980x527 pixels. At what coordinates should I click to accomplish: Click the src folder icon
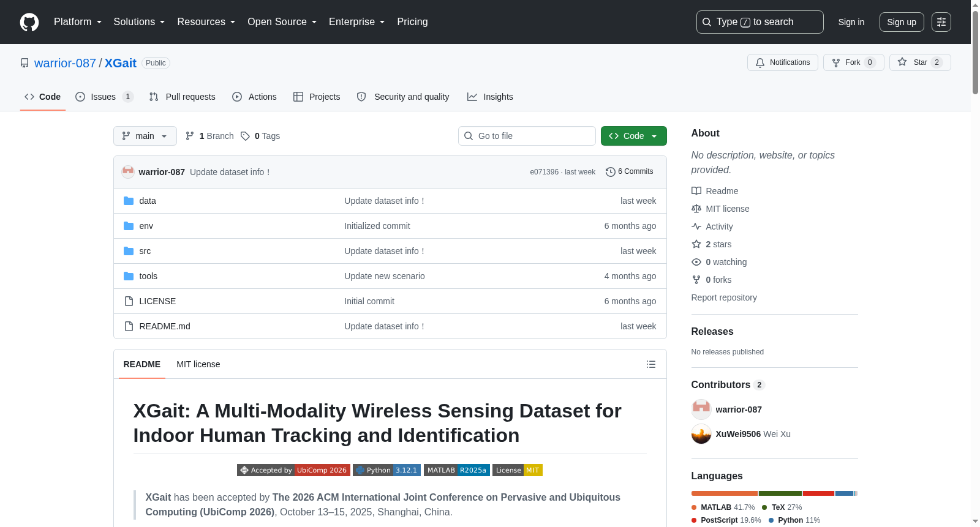click(129, 251)
